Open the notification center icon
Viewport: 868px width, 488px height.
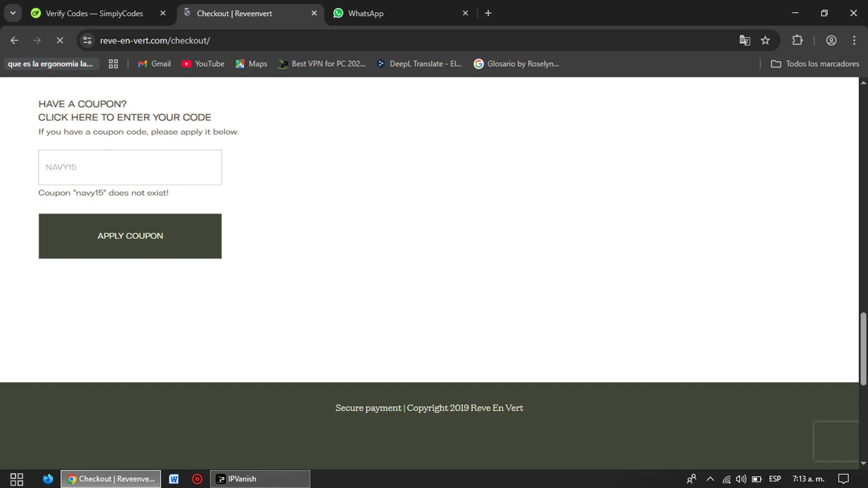(x=844, y=479)
